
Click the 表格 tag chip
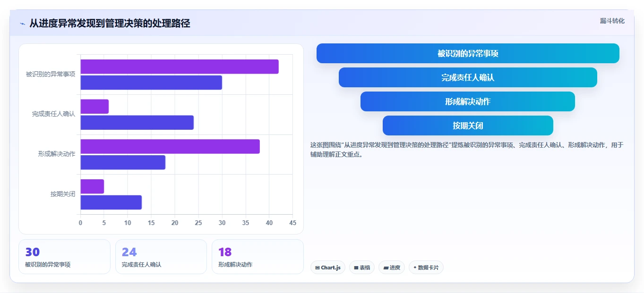tap(362, 268)
